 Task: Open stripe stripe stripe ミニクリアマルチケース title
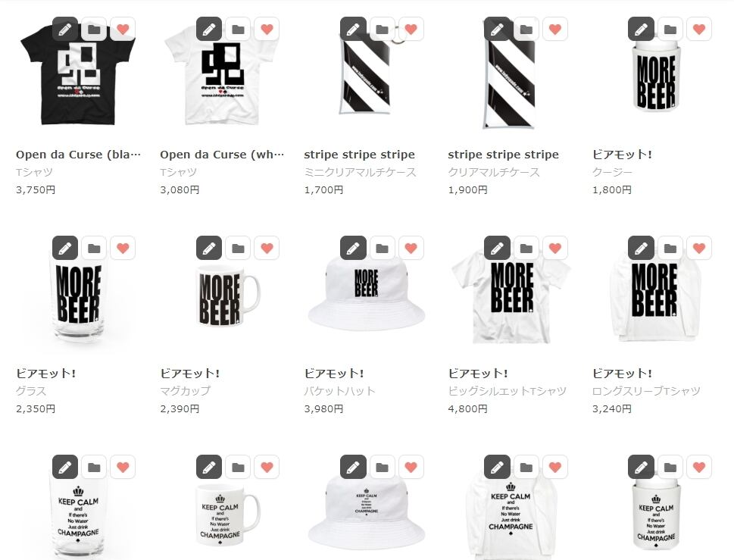point(359,155)
